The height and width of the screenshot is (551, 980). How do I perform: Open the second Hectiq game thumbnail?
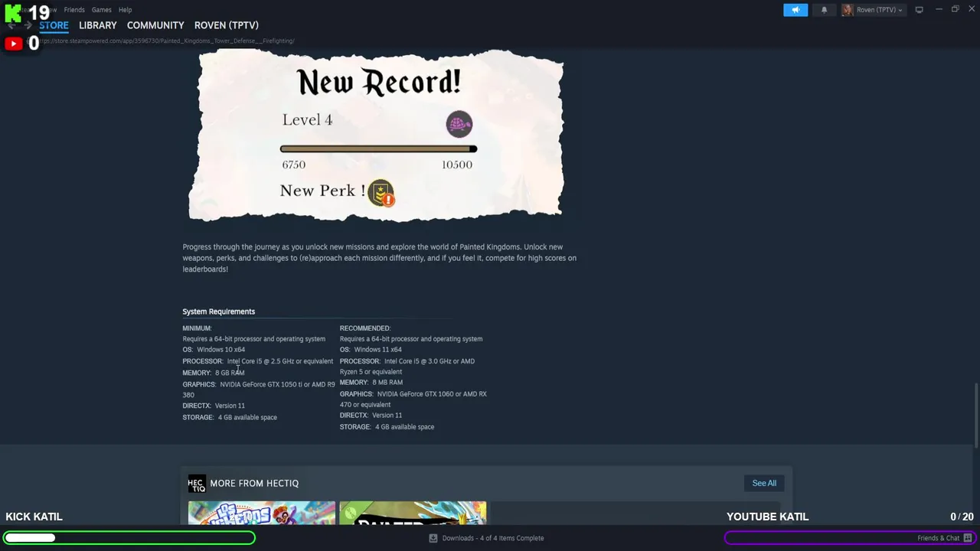tap(413, 513)
